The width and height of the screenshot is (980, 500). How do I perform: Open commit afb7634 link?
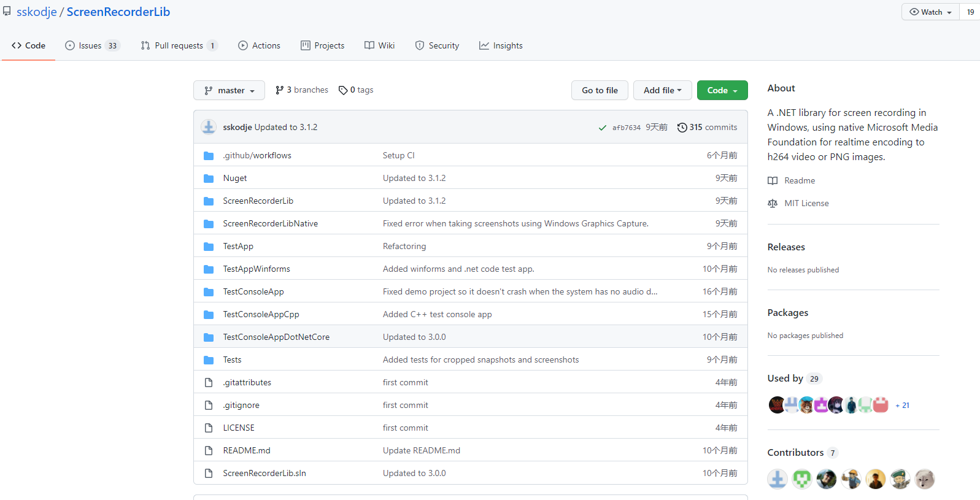pos(626,128)
